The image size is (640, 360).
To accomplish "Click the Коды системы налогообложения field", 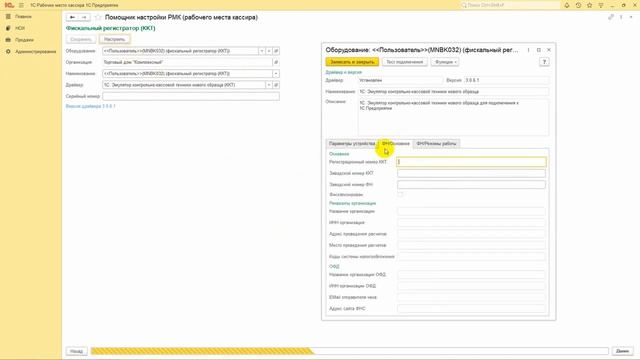I will (471, 257).
